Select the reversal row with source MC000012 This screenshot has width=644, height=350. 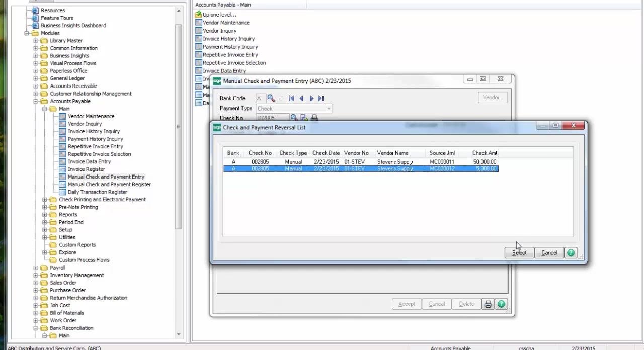360,169
